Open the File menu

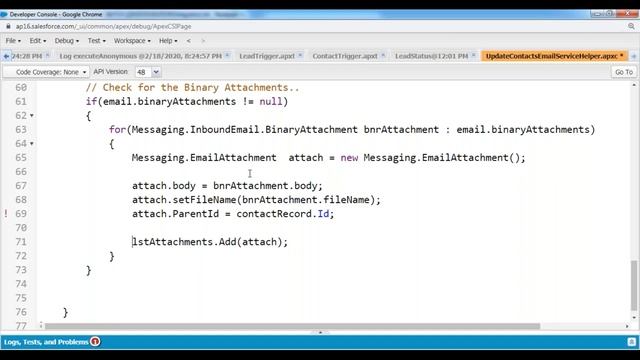(x=13, y=41)
